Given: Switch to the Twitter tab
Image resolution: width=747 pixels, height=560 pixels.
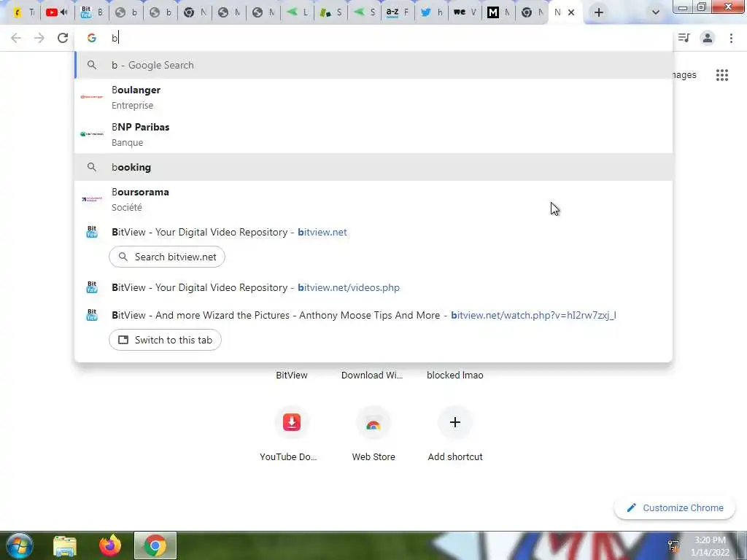Looking at the screenshot, I should pyautogui.click(x=432, y=12).
